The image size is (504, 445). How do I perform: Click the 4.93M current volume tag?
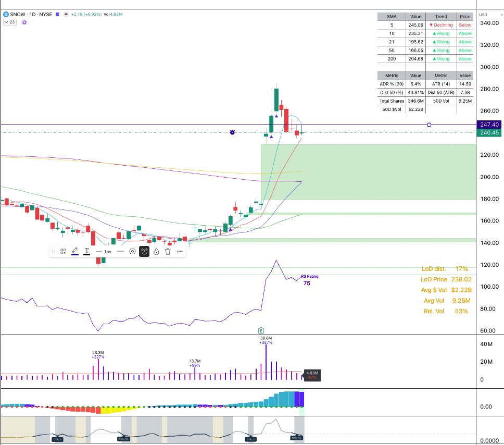click(312, 375)
